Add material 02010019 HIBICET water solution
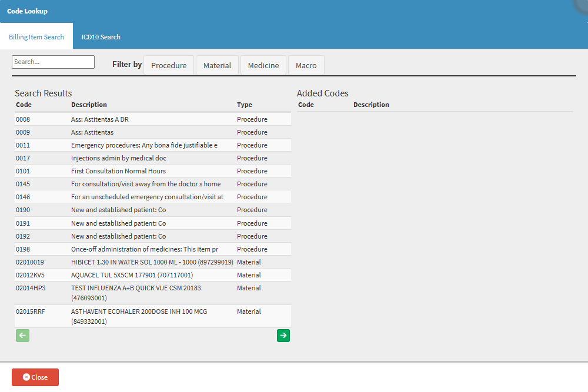 coord(152,262)
